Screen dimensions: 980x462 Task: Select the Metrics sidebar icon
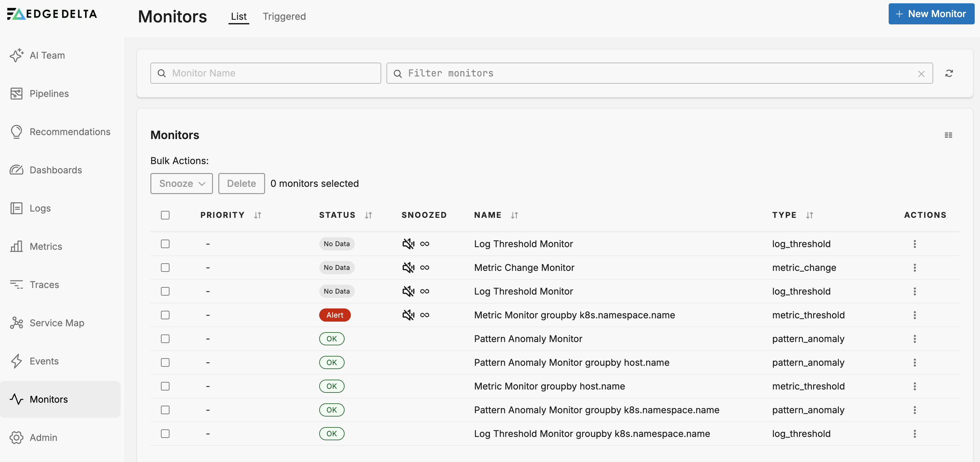16,246
